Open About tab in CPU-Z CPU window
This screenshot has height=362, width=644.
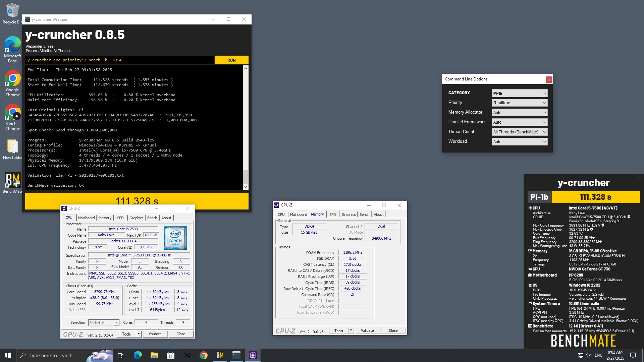pyautogui.click(x=166, y=218)
